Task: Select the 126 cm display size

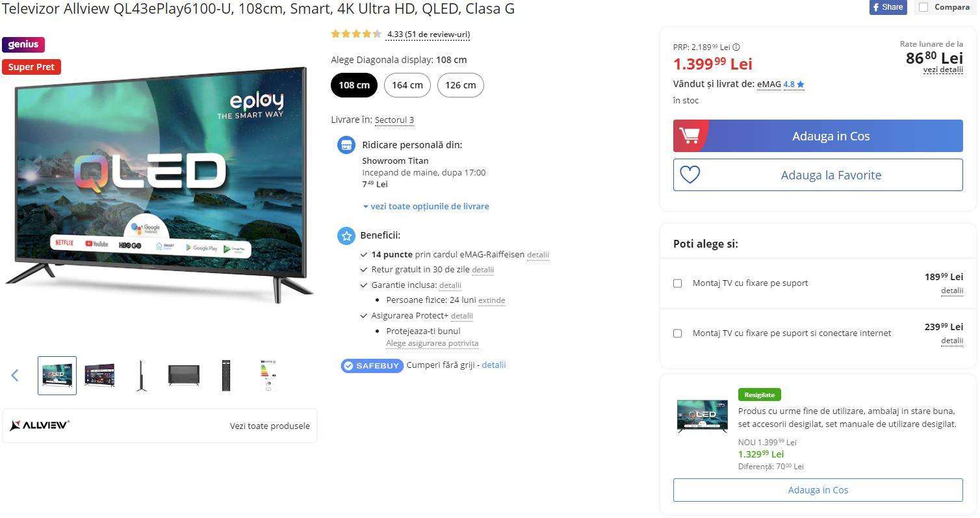Action: point(460,85)
